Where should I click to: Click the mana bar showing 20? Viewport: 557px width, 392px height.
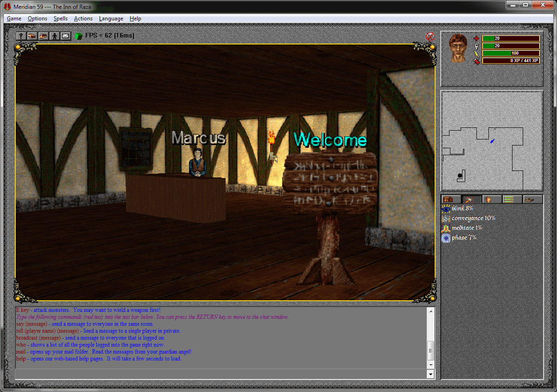[511, 46]
